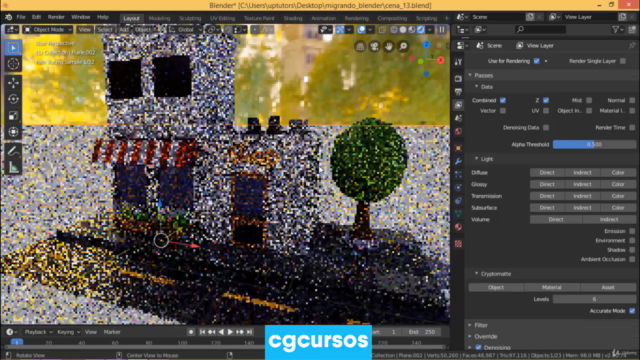Click Transmission Color pass button

(618, 196)
